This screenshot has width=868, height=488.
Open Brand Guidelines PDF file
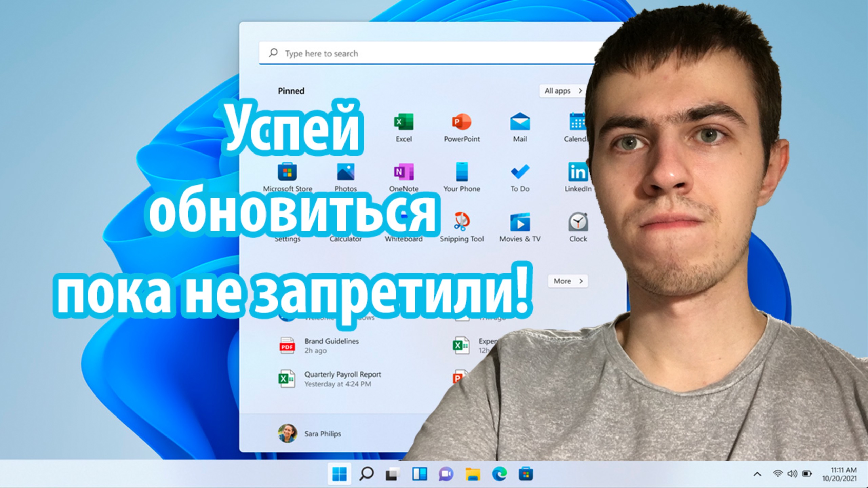point(319,346)
